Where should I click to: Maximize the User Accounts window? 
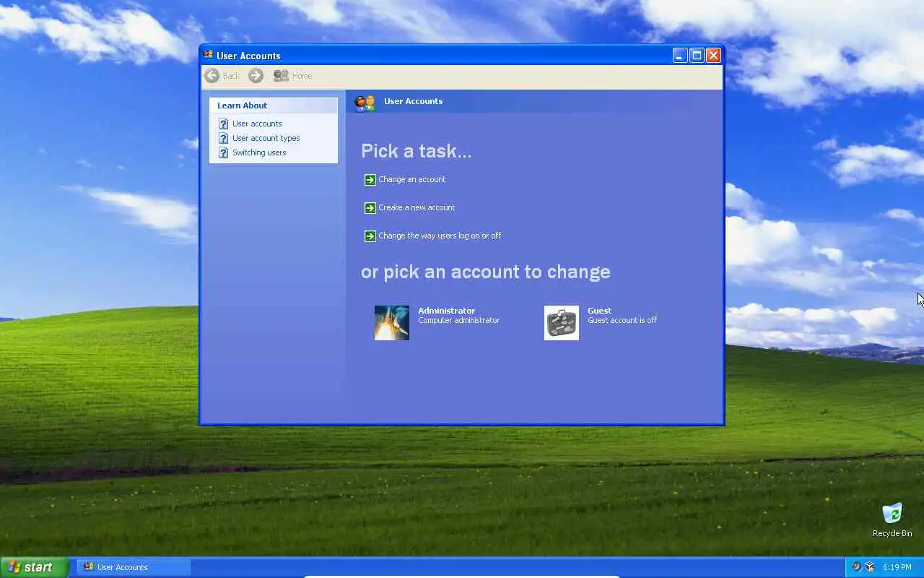[697, 56]
